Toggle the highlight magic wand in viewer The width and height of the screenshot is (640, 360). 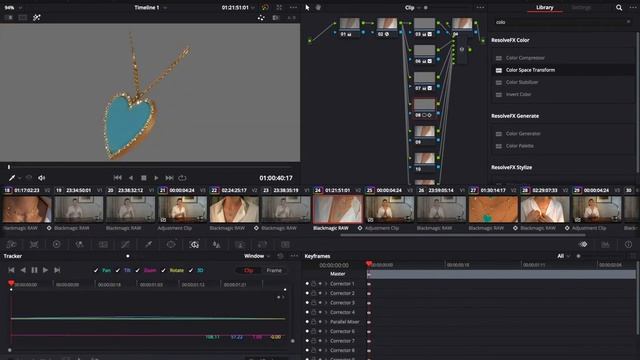click(x=37, y=18)
